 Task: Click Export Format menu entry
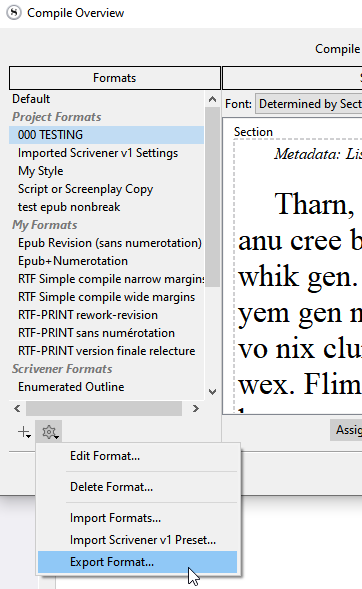[137, 562]
